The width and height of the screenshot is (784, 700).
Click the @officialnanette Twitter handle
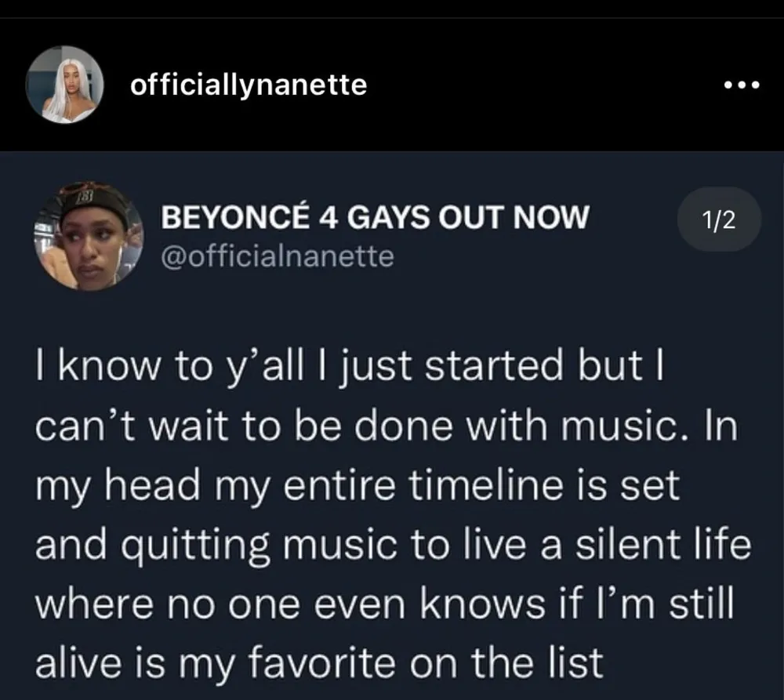[x=277, y=256]
